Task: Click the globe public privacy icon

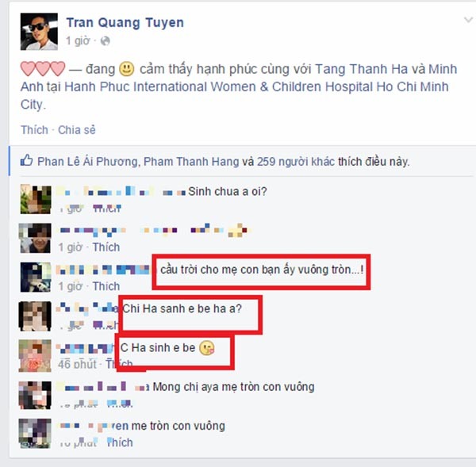Action: pos(105,40)
